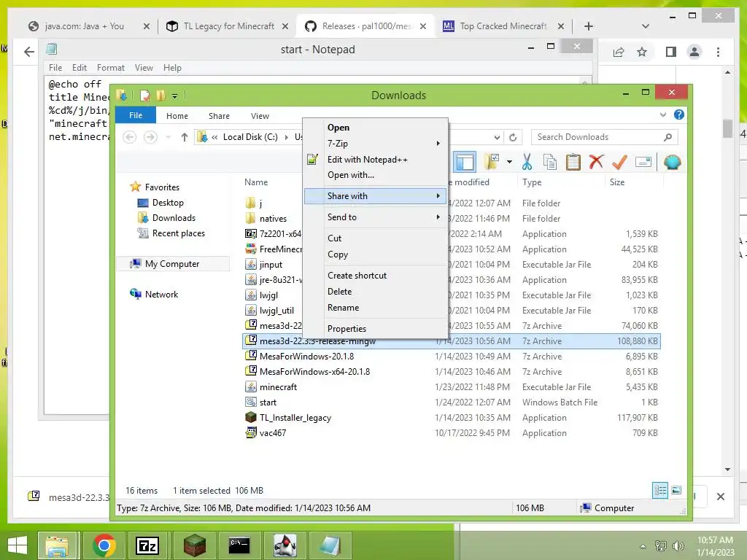The width and height of the screenshot is (747, 560).
Task: Click the clipboard Paste icon
Action: pos(573,162)
